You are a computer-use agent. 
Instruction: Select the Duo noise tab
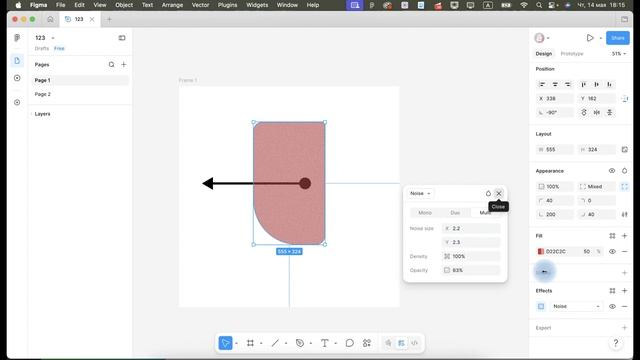(x=455, y=213)
